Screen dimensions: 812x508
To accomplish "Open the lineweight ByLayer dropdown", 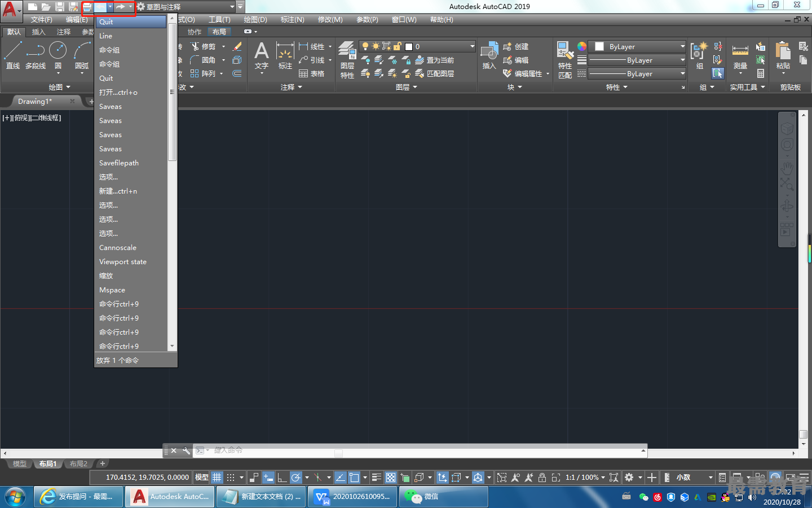I will pyautogui.click(x=637, y=60).
